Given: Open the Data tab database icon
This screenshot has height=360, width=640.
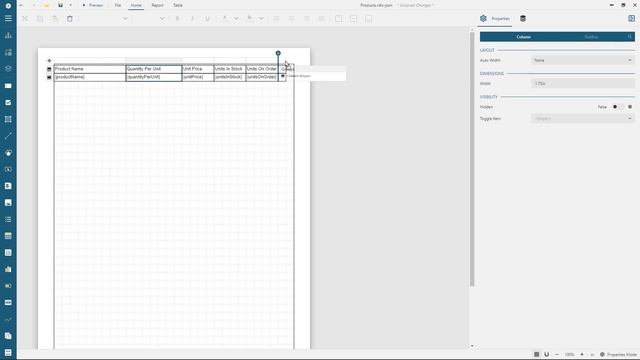Looking at the screenshot, I should click(523, 18).
